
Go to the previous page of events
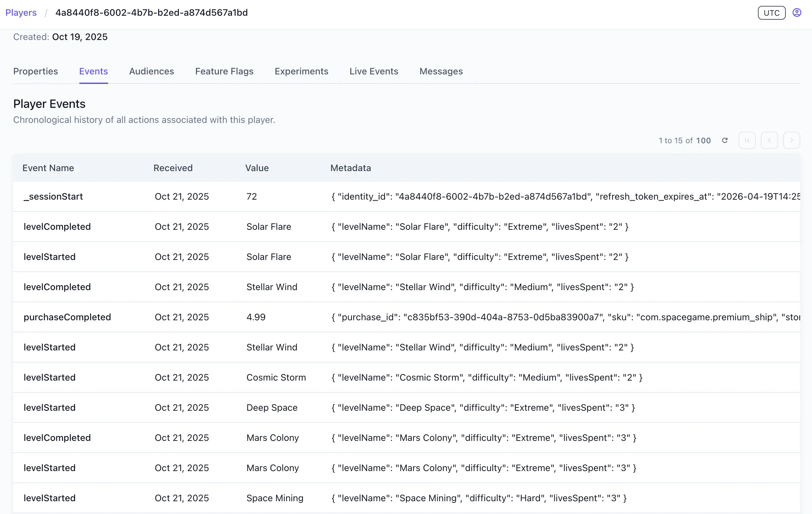click(x=769, y=140)
